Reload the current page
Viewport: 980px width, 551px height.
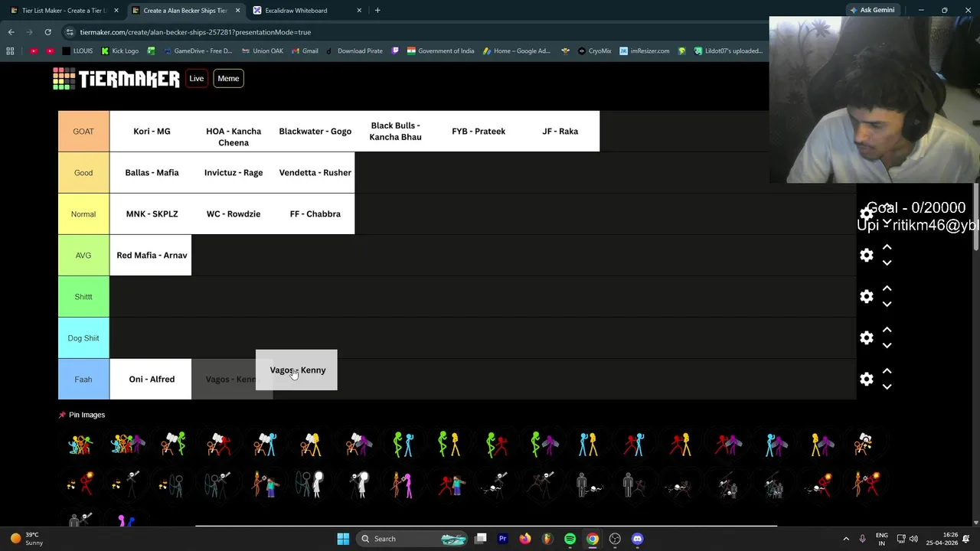click(47, 32)
